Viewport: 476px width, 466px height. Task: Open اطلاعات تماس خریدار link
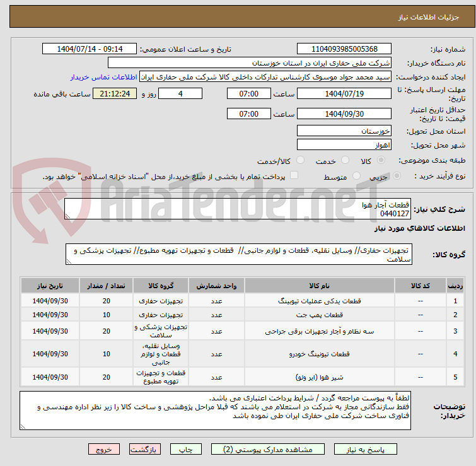click(104, 77)
